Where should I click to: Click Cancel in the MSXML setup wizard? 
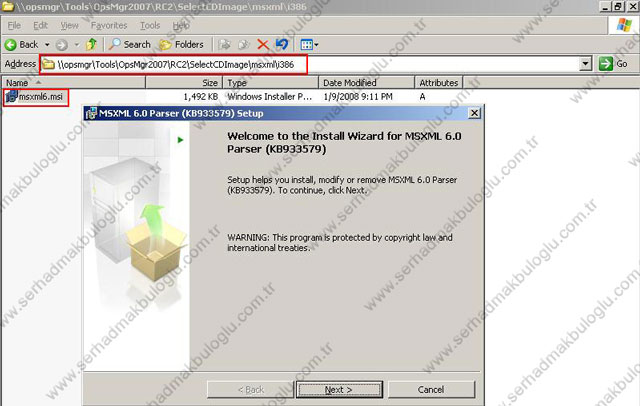[x=431, y=390]
